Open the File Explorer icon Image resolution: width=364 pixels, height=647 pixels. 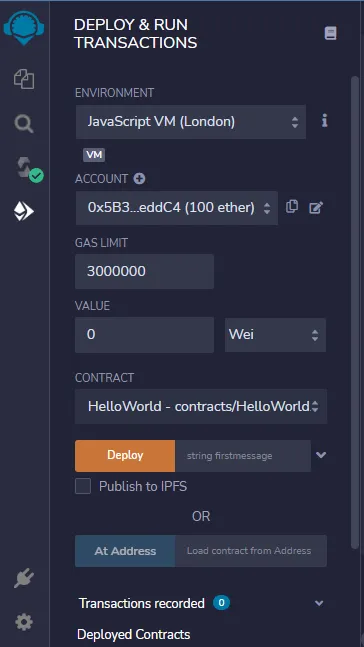pos(24,79)
